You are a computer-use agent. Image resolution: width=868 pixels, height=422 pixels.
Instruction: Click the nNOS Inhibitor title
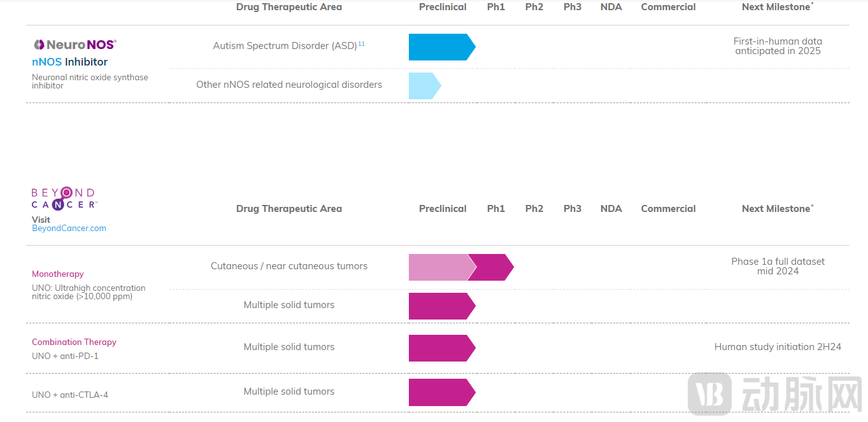click(x=69, y=62)
